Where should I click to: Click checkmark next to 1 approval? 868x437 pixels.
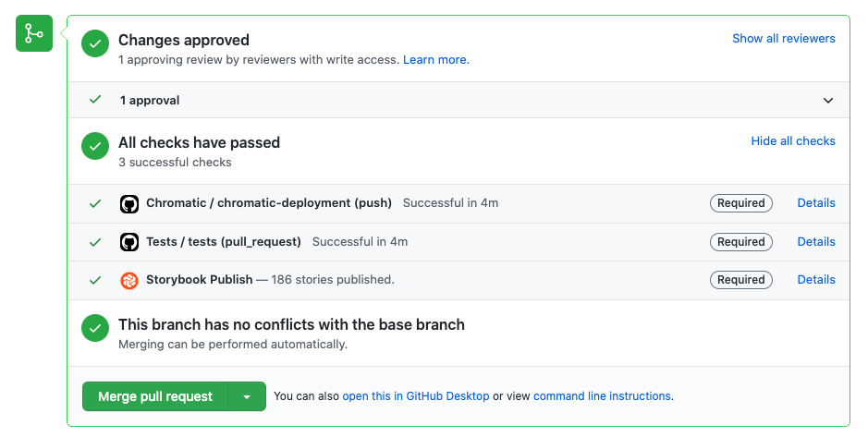[95, 100]
